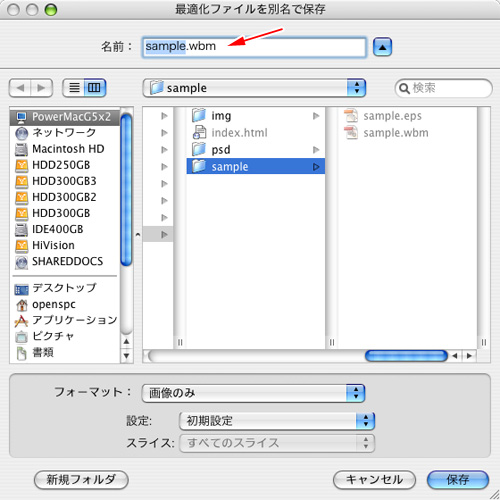Open the デスクトップ desktop shortcut
Image resolution: width=500 pixels, height=500 pixels.
click(x=65, y=288)
